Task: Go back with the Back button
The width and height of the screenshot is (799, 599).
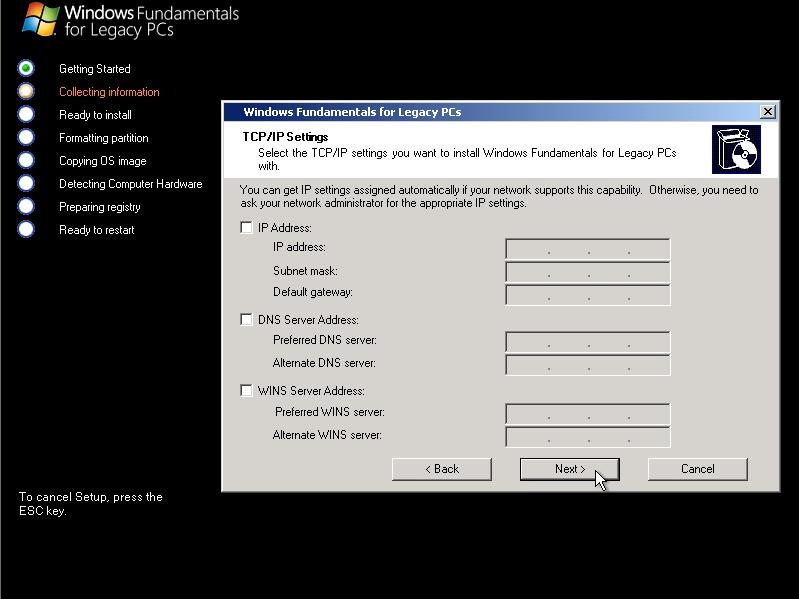Action: click(x=442, y=469)
